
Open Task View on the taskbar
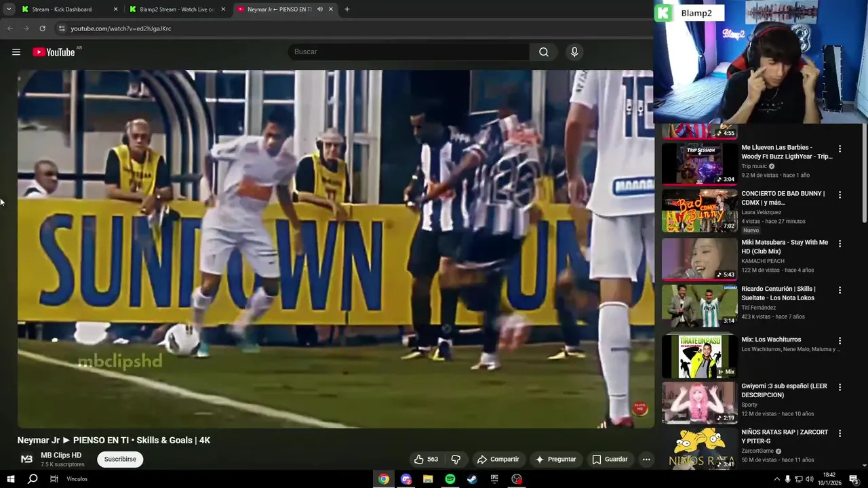54,479
